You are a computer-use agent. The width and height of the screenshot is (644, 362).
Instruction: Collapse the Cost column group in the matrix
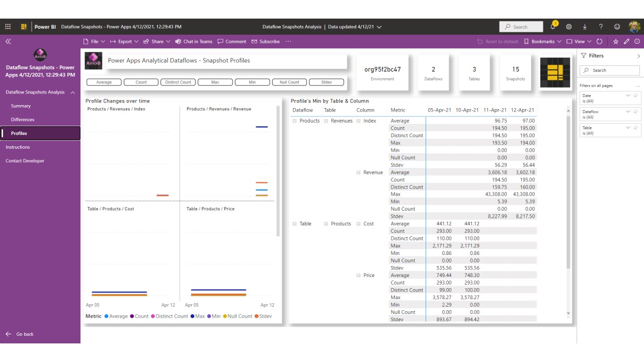pyautogui.click(x=359, y=224)
